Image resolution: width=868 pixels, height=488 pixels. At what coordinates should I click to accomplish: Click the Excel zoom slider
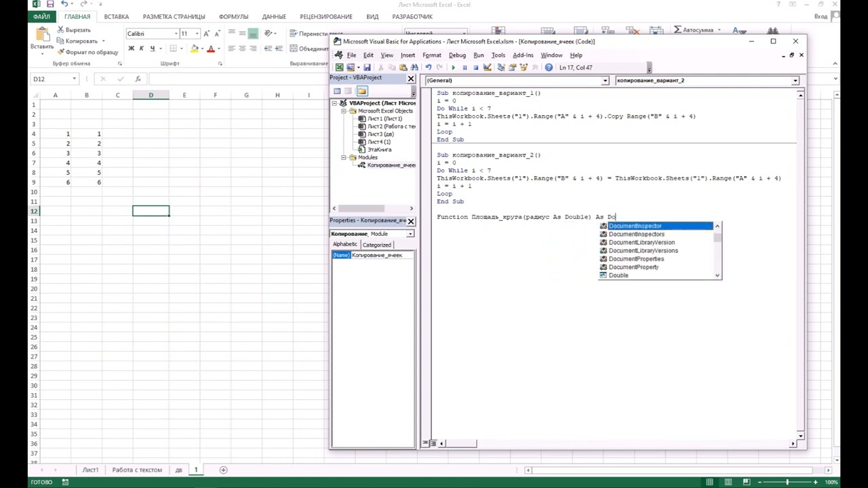(787, 482)
